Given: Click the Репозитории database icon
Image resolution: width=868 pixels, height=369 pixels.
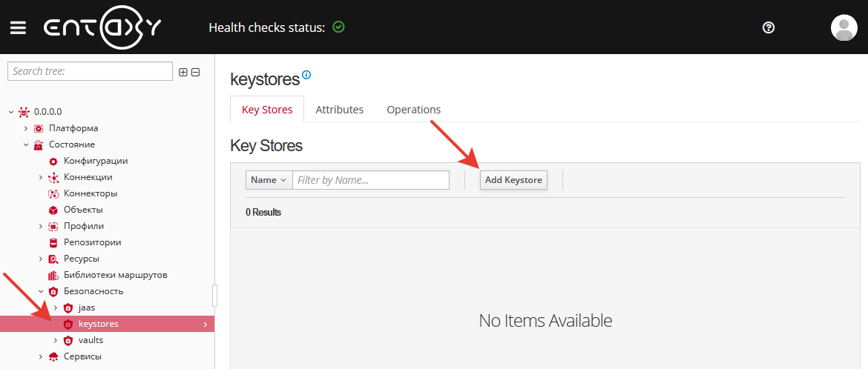Looking at the screenshot, I should click(53, 243).
